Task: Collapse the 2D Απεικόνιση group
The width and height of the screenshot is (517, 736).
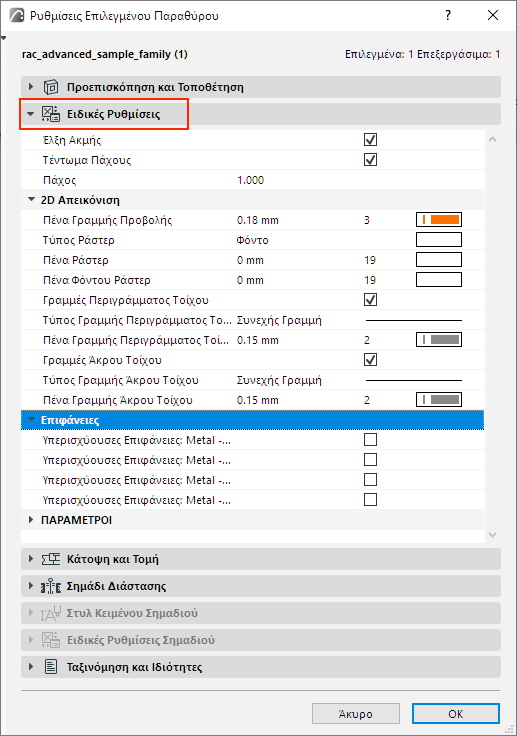Action: point(31,199)
